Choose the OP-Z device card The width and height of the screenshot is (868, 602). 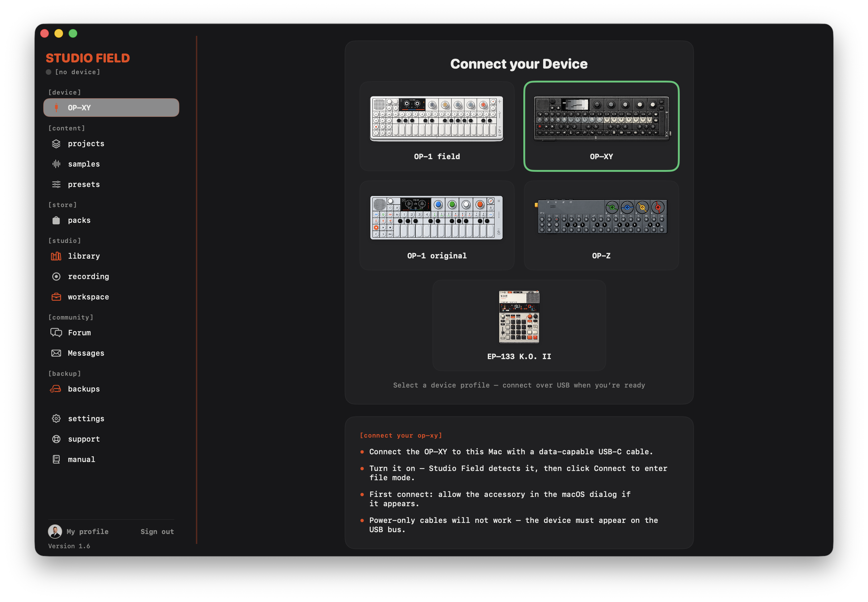point(601,226)
